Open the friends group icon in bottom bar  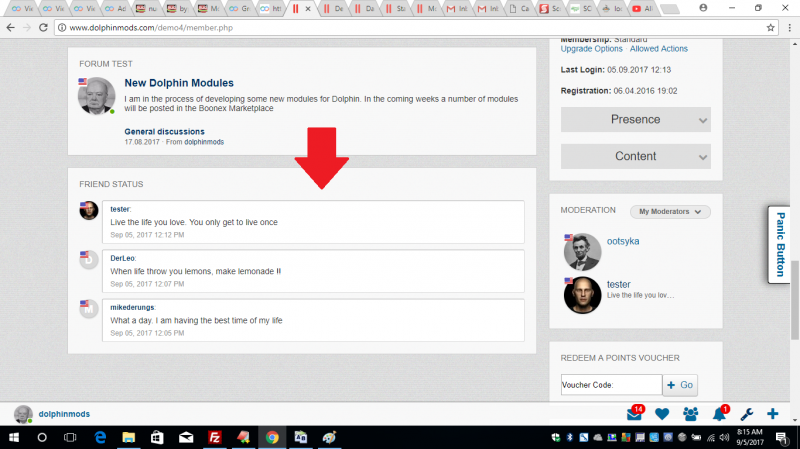click(690, 414)
